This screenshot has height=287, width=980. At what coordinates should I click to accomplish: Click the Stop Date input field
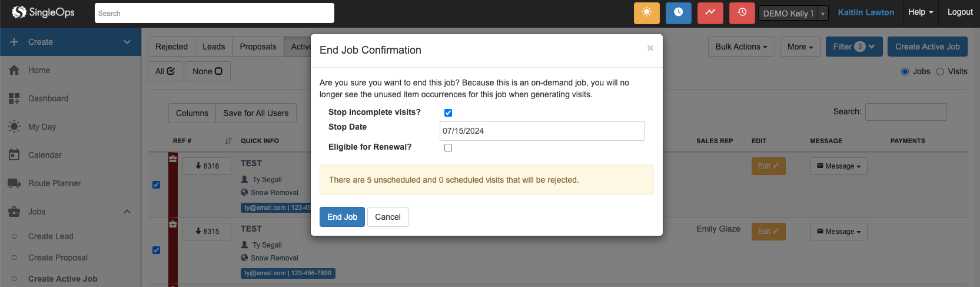point(542,131)
